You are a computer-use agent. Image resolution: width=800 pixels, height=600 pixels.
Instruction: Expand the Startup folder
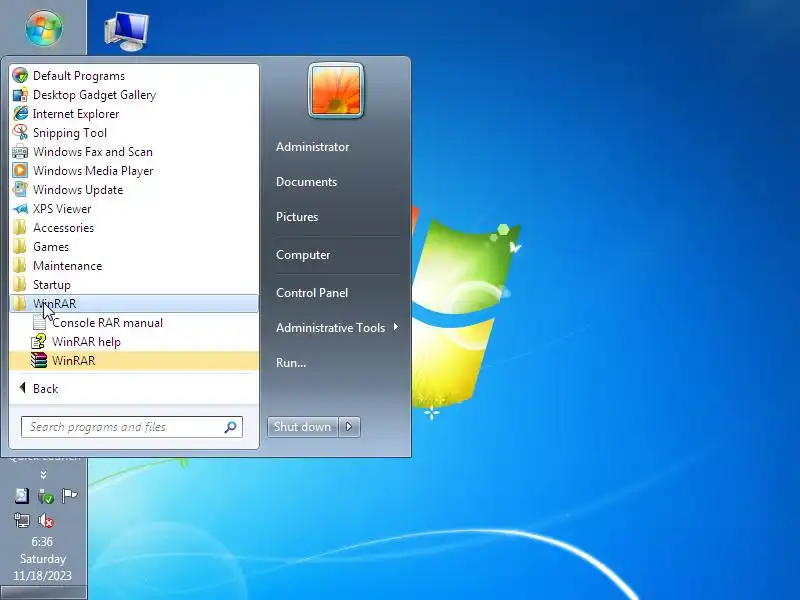[x=134, y=285]
